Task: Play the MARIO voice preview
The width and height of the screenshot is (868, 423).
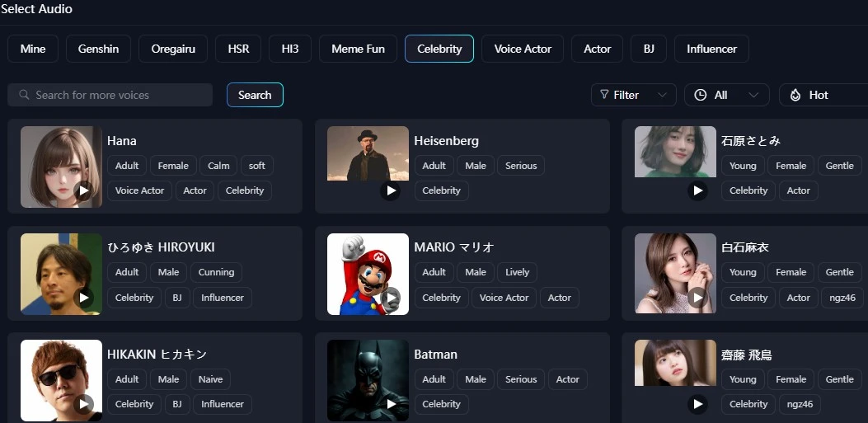Action: (390, 298)
